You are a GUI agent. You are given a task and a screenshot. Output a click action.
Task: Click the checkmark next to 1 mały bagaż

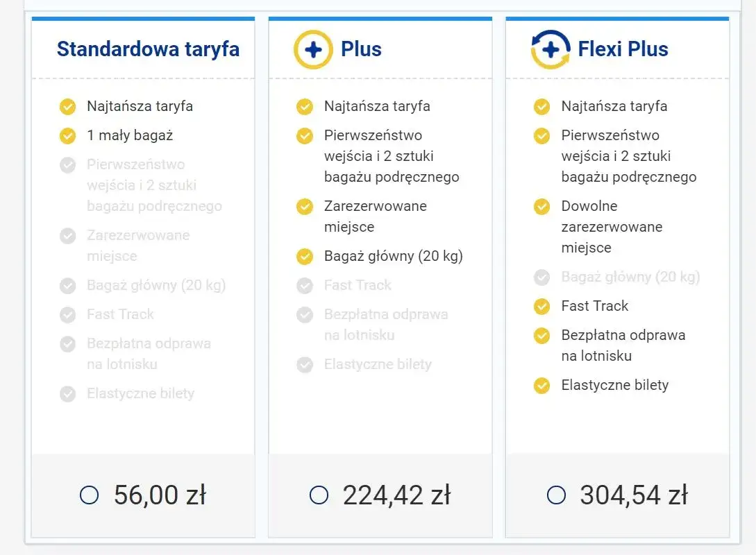point(67,135)
